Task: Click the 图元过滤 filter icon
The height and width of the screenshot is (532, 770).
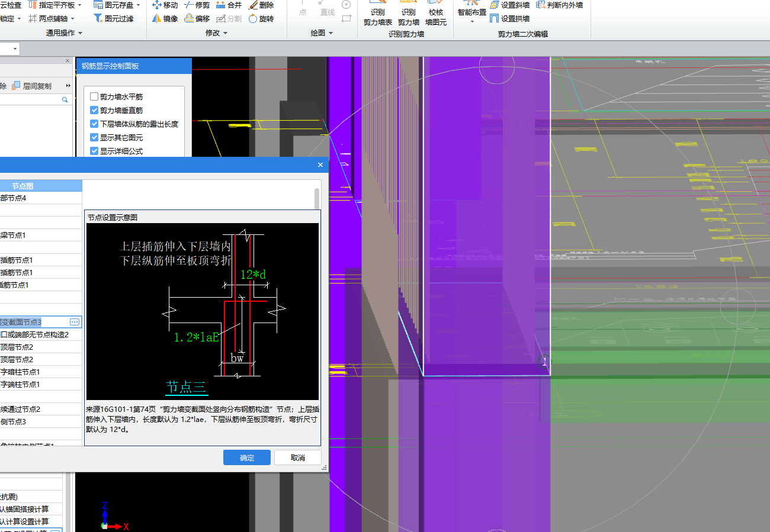Action: point(98,18)
